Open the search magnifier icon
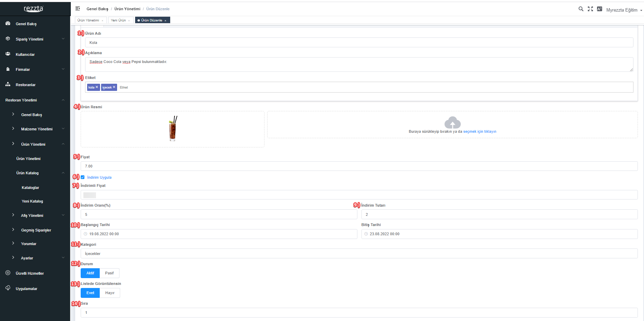 [581, 9]
